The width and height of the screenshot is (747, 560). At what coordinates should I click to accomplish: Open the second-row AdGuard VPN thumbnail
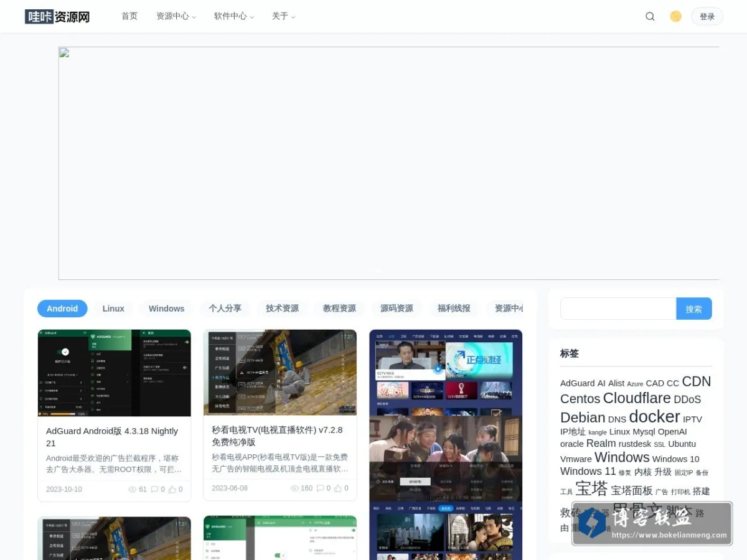pos(280,538)
